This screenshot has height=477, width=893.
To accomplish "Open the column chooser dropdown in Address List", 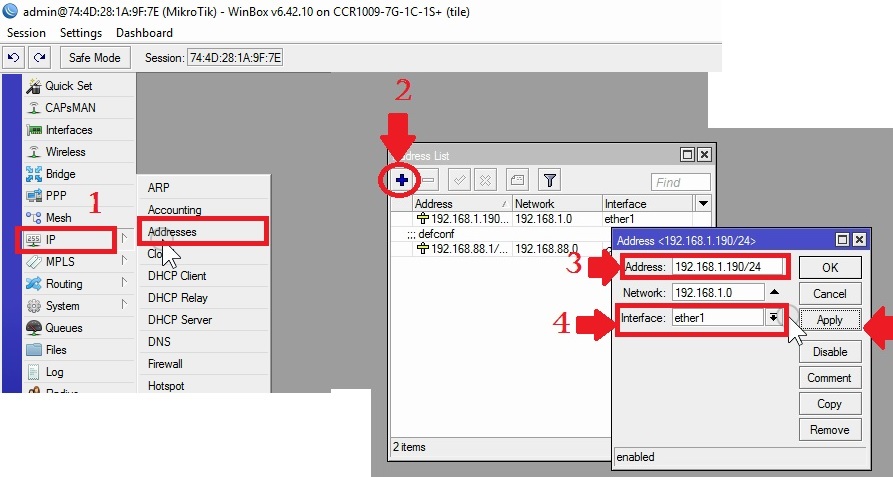I will click(x=702, y=204).
